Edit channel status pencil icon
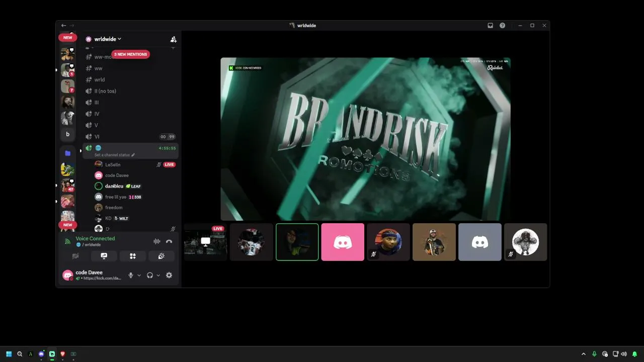Image resolution: width=644 pixels, height=362 pixels. point(133,155)
